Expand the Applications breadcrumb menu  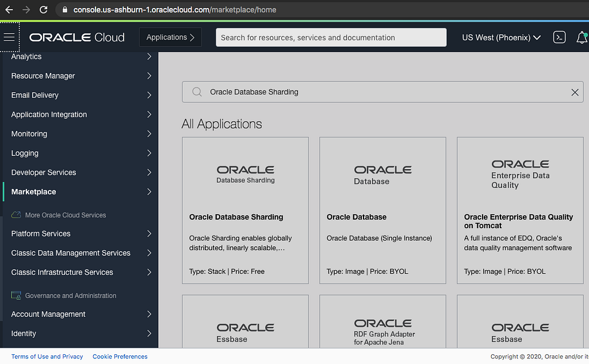[x=170, y=37]
